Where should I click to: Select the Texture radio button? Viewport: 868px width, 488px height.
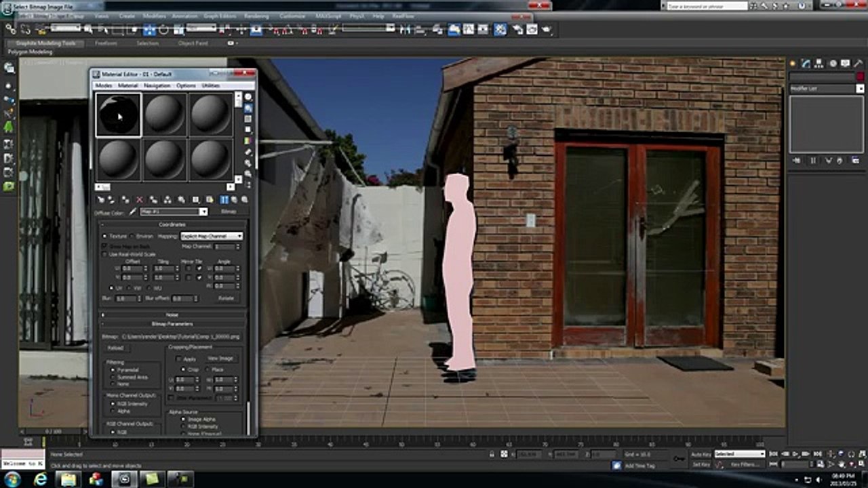pyautogui.click(x=104, y=236)
